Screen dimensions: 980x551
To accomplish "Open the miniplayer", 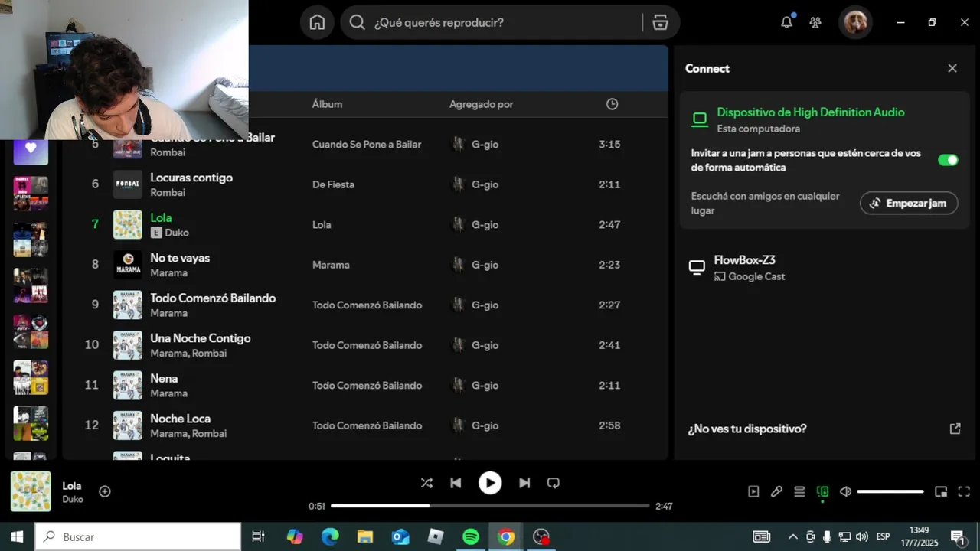I will 941,491.
